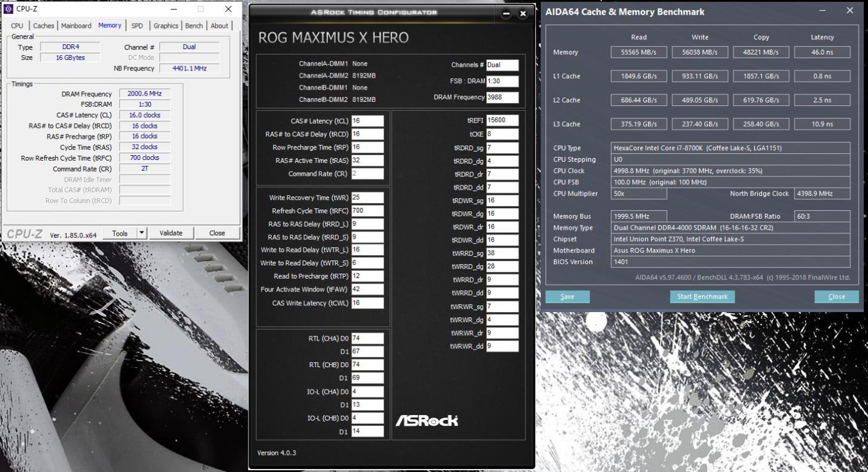The width and height of the screenshot is (868, 472).
Task: Click the CPU Clock value in AIDA64
Action: (732, 171)
